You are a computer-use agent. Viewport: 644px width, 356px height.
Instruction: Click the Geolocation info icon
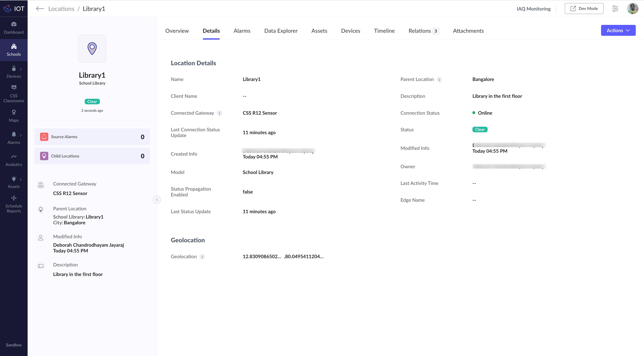tap(202, 257)
